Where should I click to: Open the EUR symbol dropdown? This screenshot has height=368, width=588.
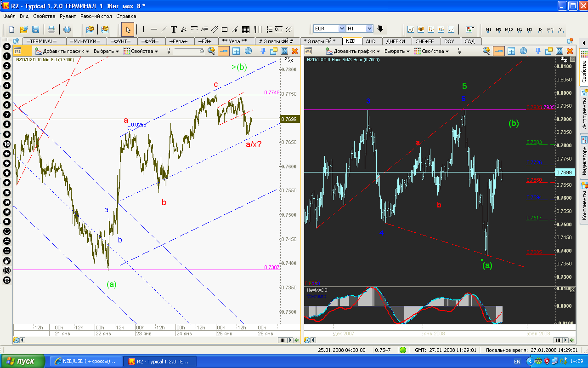(341, 29)
